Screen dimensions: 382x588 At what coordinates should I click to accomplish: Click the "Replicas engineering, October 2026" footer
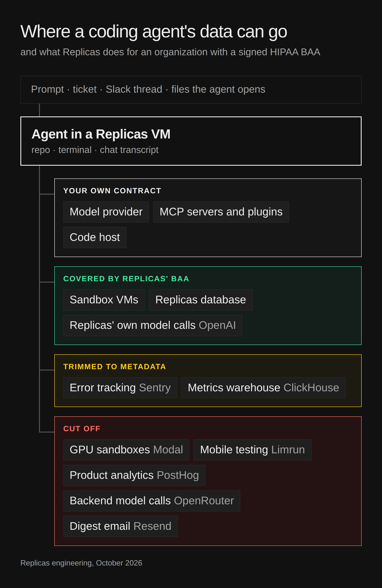tap(81, 563)
